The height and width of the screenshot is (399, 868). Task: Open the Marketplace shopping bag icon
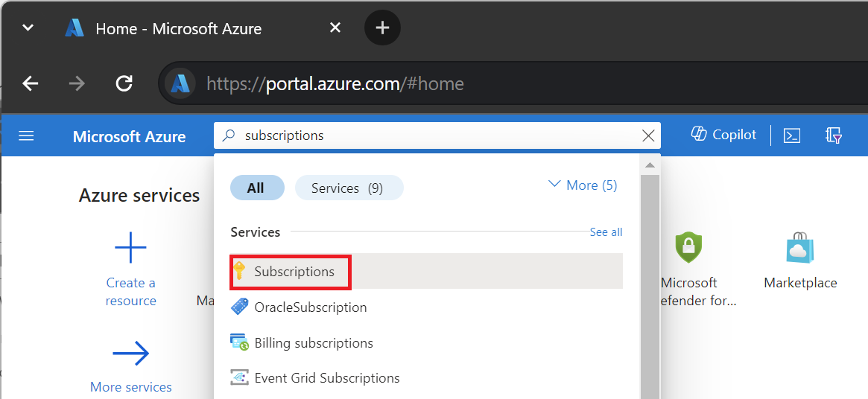tap(800, 247)
